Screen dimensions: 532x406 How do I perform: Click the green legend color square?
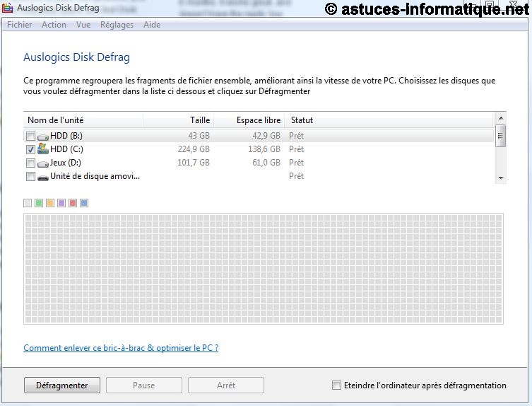(x=39, y=203)
